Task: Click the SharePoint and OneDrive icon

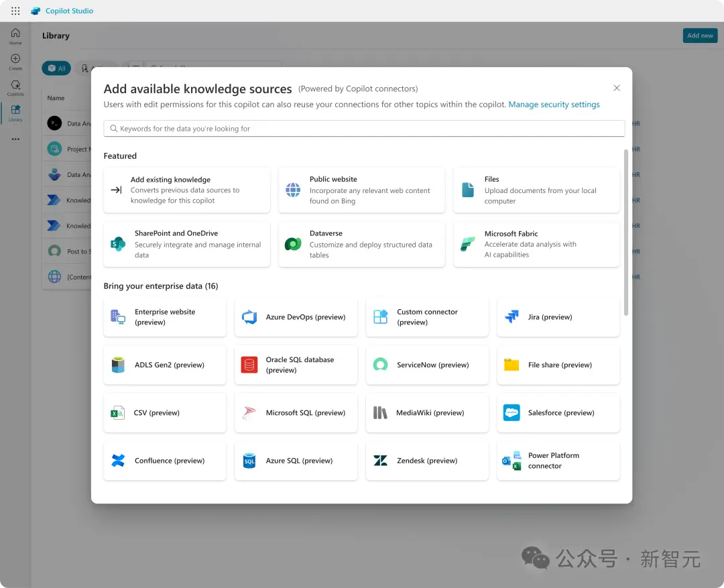Action: [x=118, y=244]
